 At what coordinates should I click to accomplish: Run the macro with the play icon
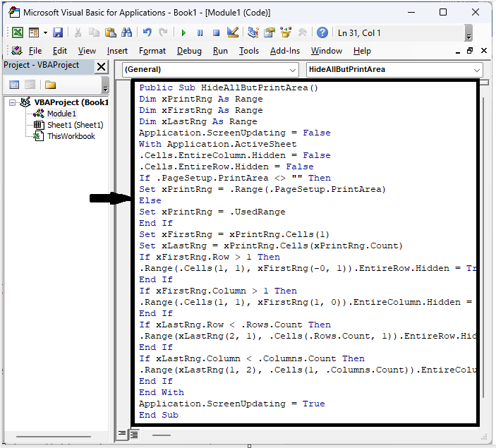coord(183,32)
